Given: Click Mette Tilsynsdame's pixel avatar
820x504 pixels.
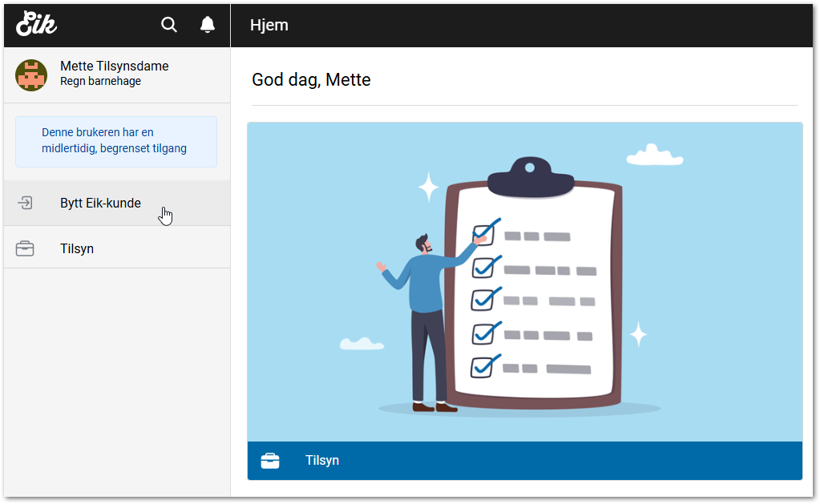Looking at the screenshot, I should [31, 75].
